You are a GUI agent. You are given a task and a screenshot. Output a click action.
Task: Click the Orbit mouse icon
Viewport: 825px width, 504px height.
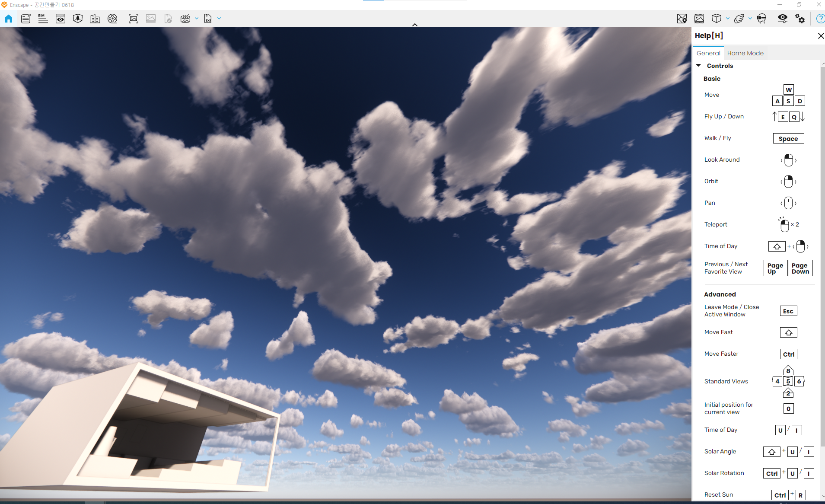(788, 182)
